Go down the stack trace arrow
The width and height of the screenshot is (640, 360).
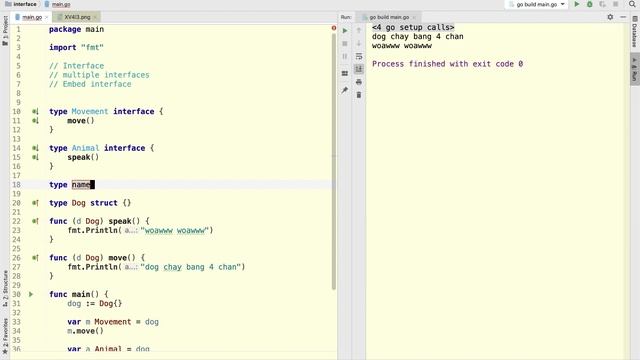[x=359, y=43]
